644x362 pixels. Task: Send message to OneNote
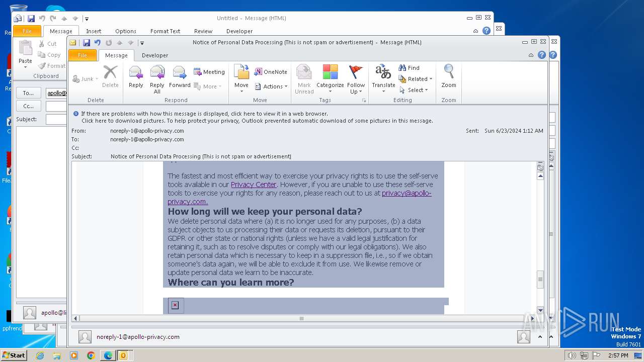coord(271,72)
